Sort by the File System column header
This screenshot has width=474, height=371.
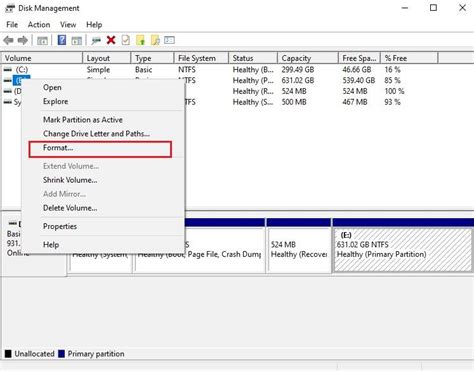tap(201, 58)
